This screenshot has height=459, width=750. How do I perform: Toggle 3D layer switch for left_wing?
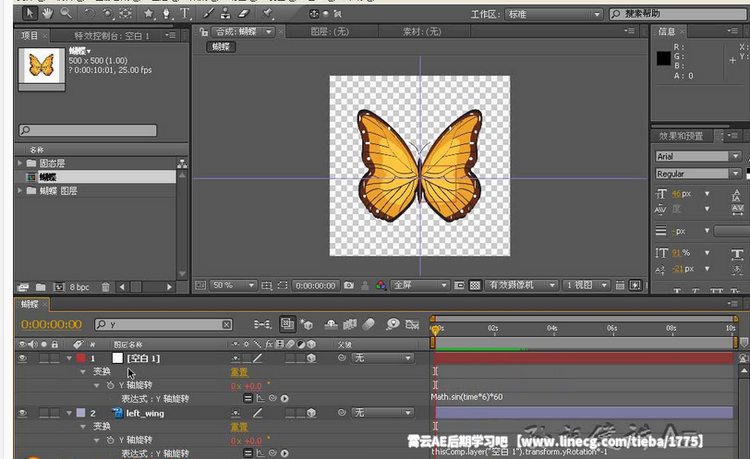point(311,413)
